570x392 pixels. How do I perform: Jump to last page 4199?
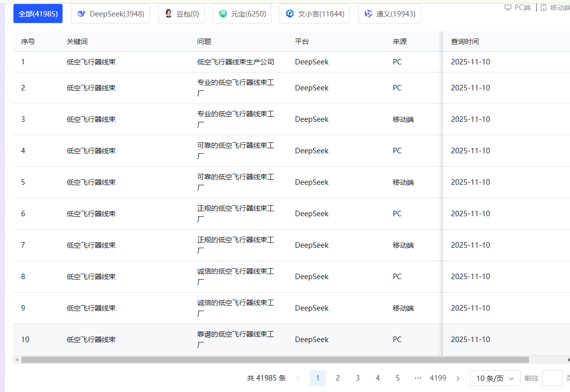438,378
